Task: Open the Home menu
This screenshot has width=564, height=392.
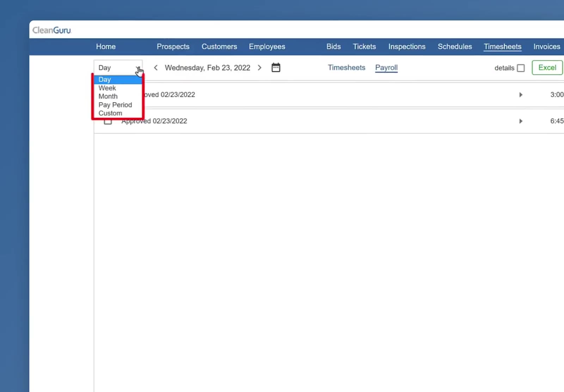Action: [x=106, y=47]
